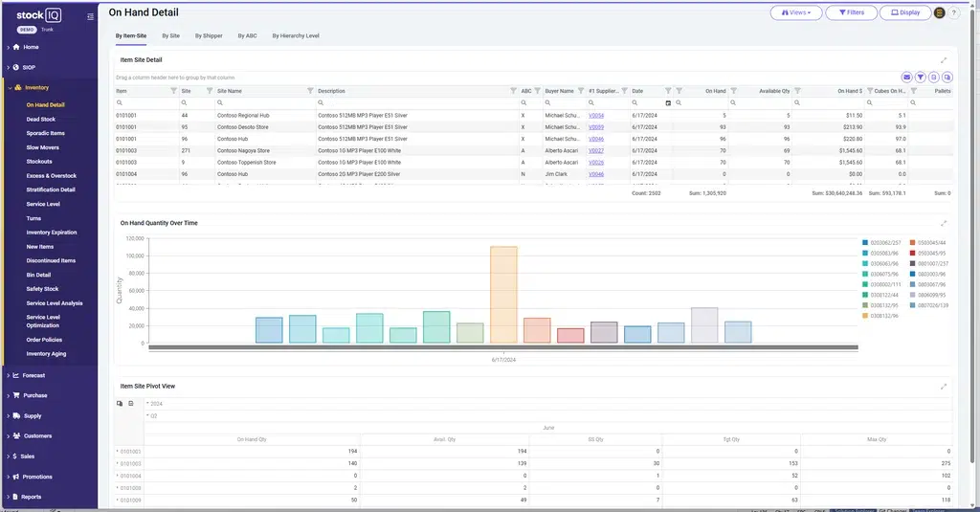980x512 pixels.
Task: Open Slow Movers in the Inventory menu
Action: [42, 147]
